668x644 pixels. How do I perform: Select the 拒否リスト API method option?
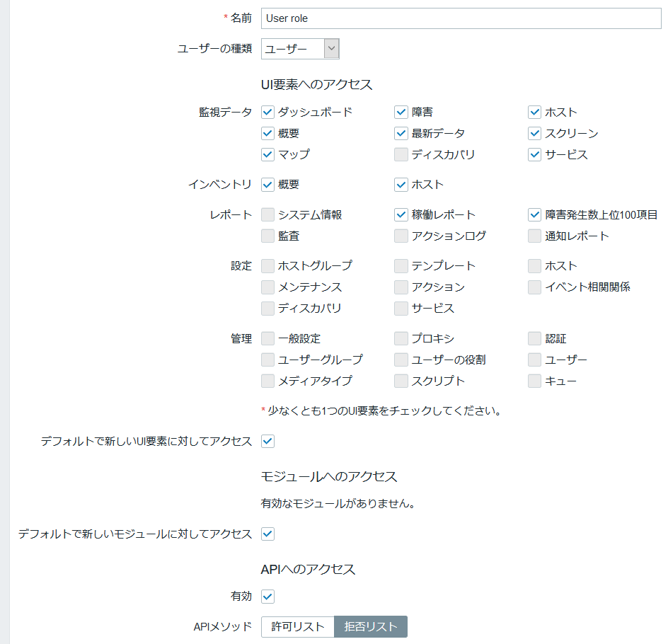371,626
